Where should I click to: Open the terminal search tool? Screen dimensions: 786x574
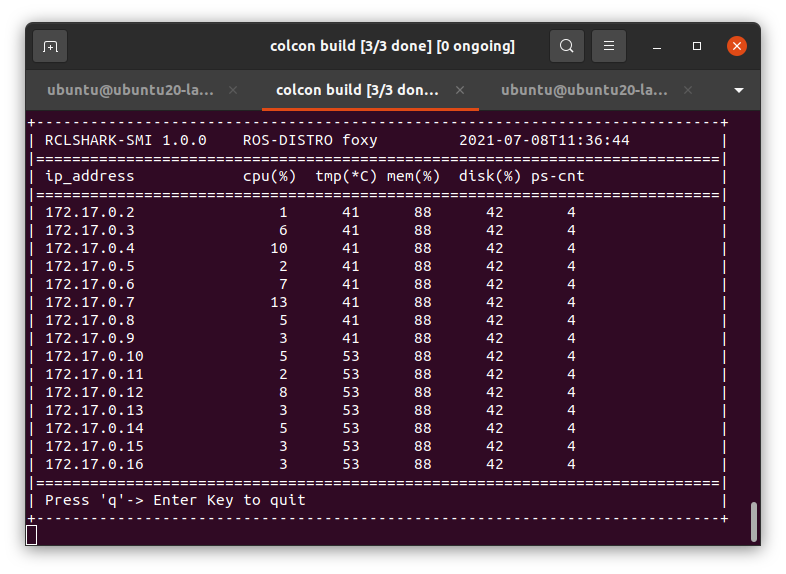(566, 46)
